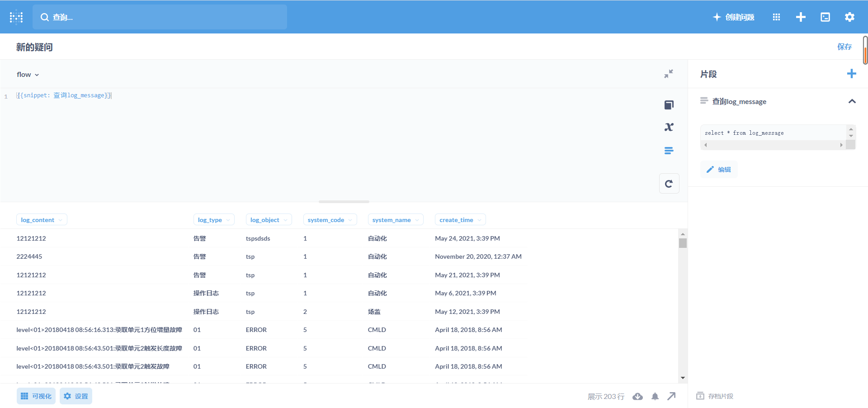Click the 场监 system name cell

coord(374,312)
